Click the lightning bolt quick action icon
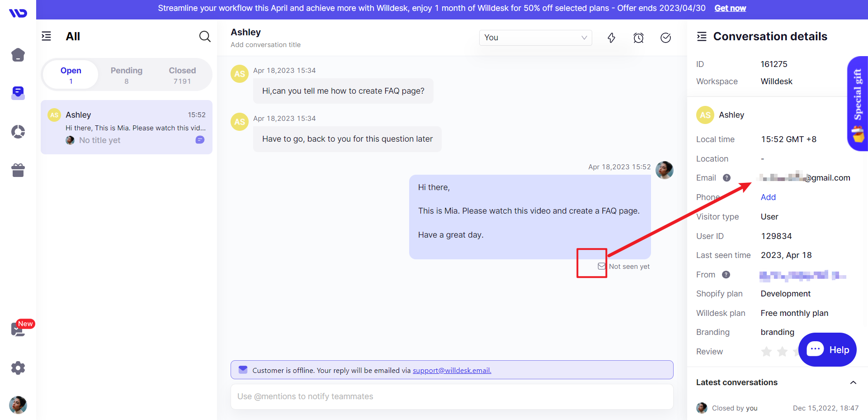 [611, 38]
